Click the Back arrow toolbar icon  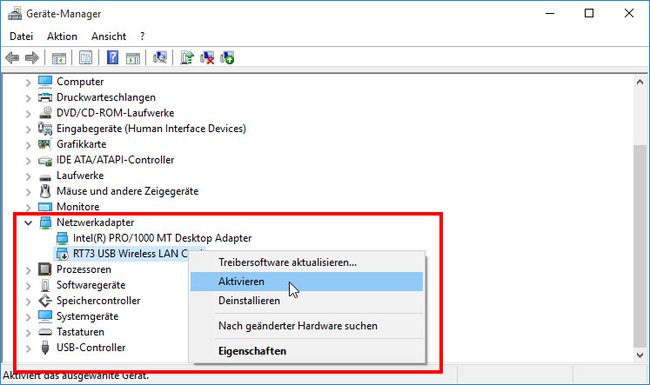click(x=12, y=58)
